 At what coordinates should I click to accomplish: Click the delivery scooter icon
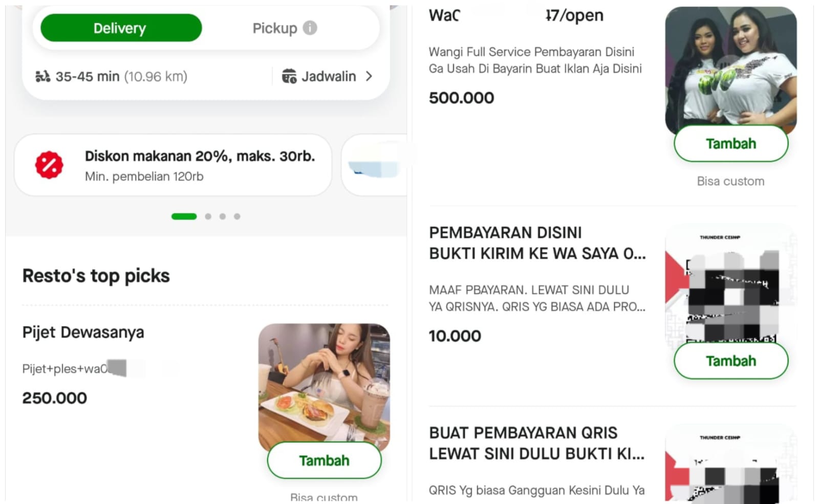[x=42, y=77]
